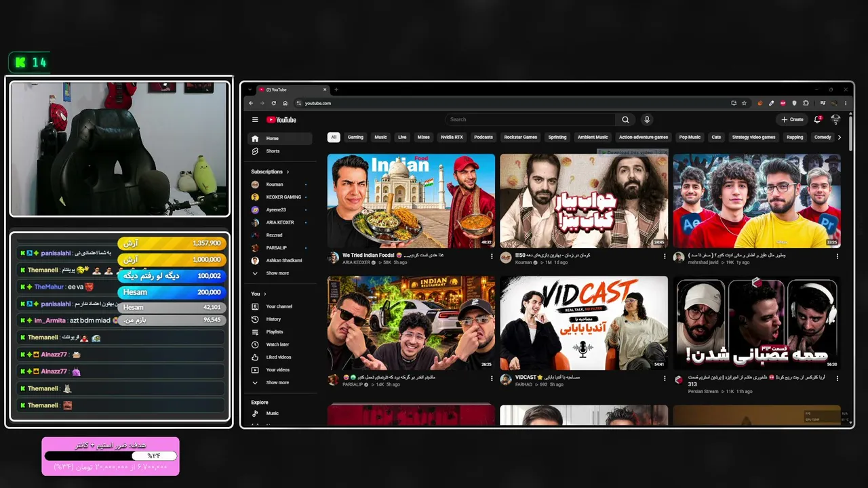The width and height of the screenshot is (868, 488).
Task: Open options menu for the VIDCAST video
Action: click(665, 378)
